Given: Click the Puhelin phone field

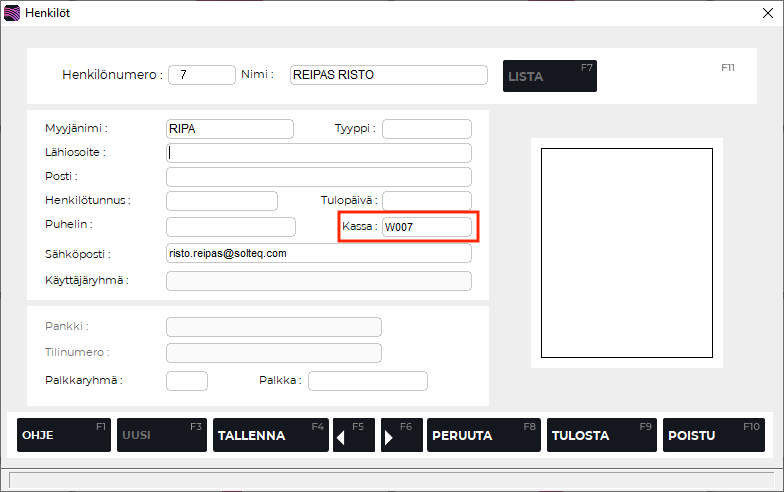Looking at the screenshot, I should pyautogui.click(x=230, y=227).
